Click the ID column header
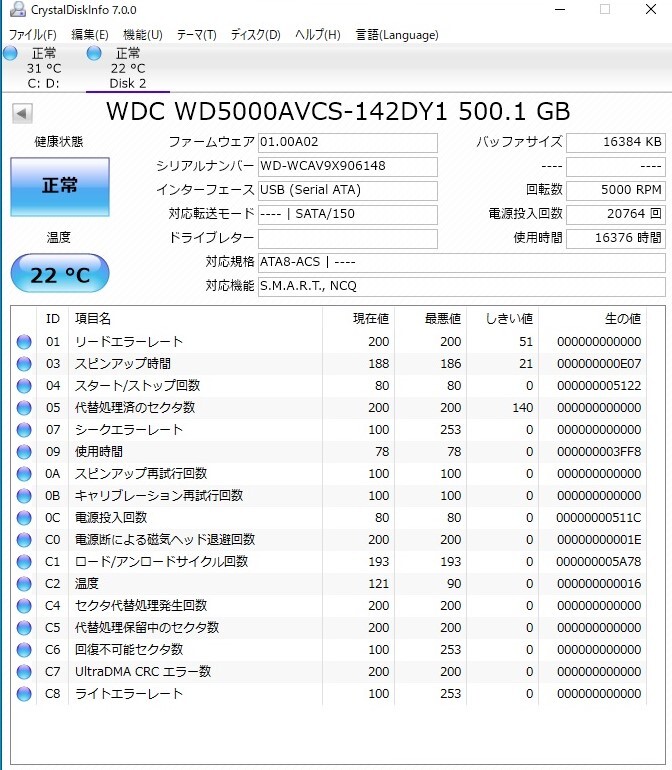Image resolution: width=672 pixels, height=770 pixels. point(53,319)
